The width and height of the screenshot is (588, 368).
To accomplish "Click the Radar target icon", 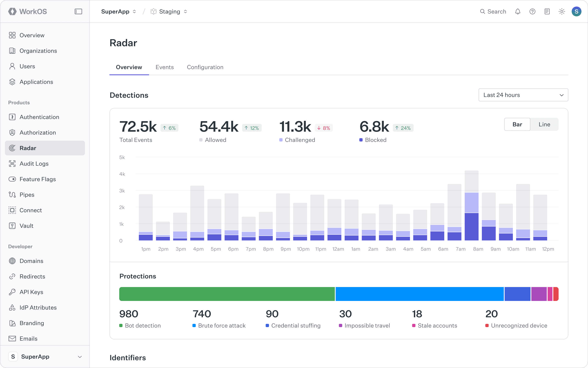I will click(12, 148).
